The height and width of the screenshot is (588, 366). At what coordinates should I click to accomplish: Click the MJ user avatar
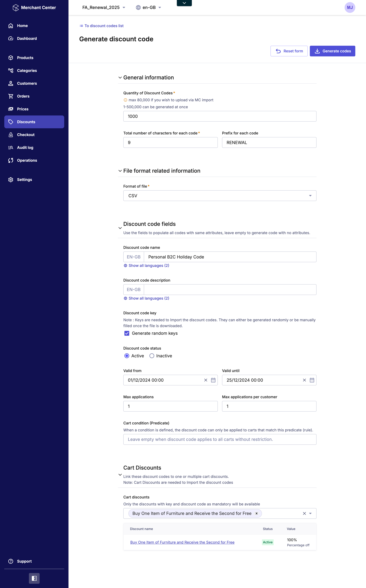point(350,7)
